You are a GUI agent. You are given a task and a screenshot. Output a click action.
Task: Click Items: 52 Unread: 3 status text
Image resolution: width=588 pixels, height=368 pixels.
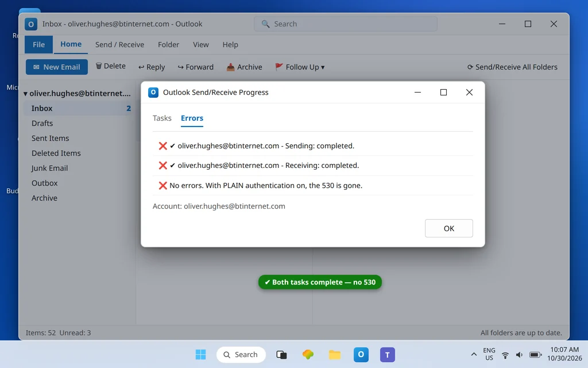[58, 333]
